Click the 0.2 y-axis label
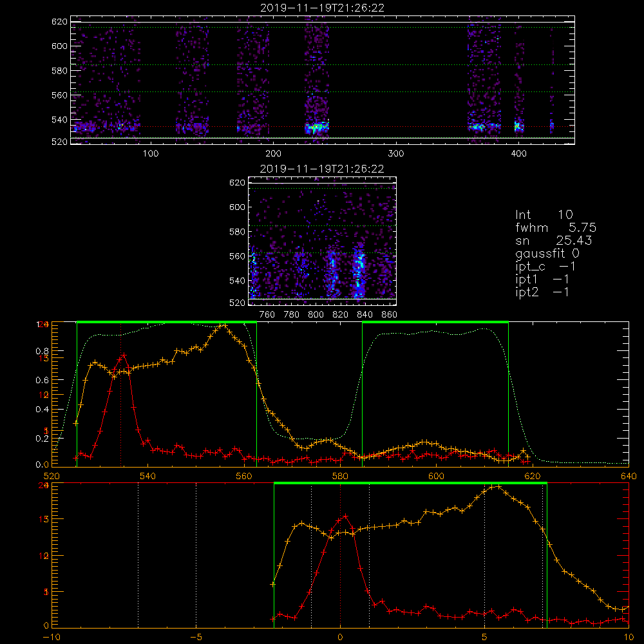The image size is (644, 644). point(43,439)
